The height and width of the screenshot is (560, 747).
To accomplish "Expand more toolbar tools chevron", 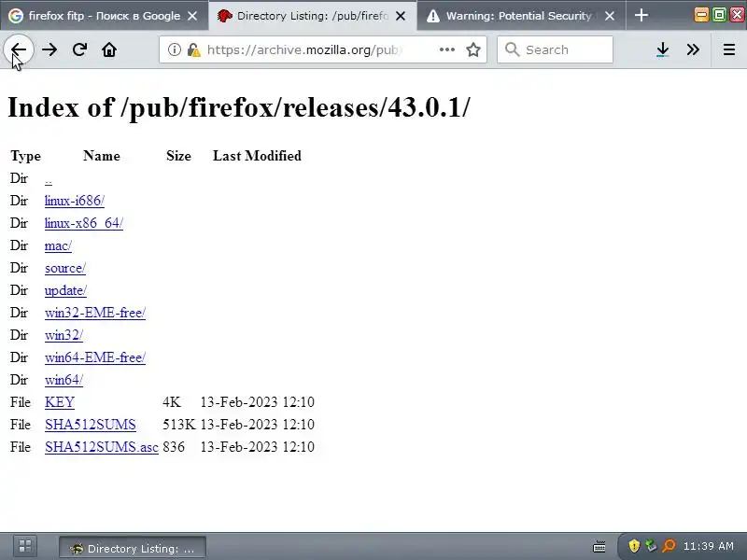I will click(x=693, y=49).
